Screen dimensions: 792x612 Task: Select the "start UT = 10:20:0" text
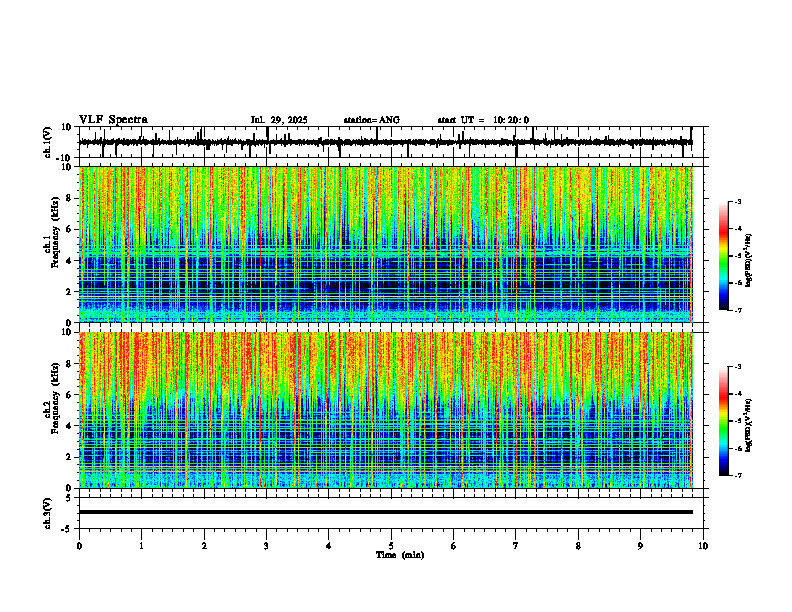(483, 120)
